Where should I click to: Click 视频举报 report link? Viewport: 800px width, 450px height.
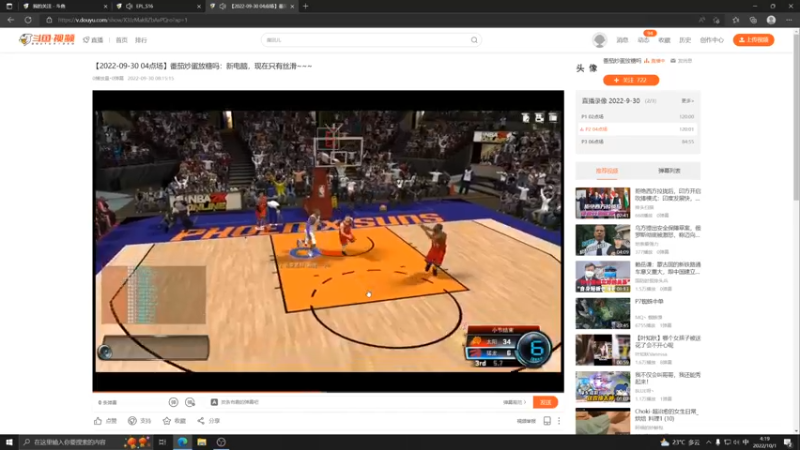(527, 421)
